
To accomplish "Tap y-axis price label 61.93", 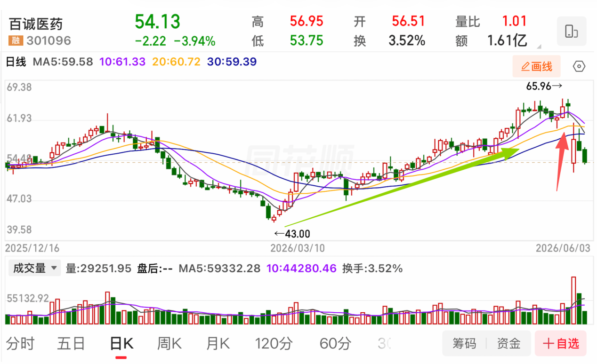I will pos(20,118).
